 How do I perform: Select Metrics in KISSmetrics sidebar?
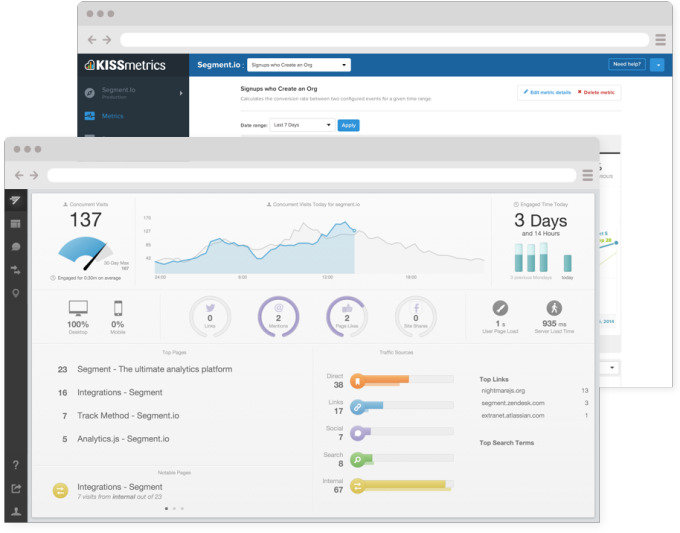pyautogui.click(x=112, y=116)
